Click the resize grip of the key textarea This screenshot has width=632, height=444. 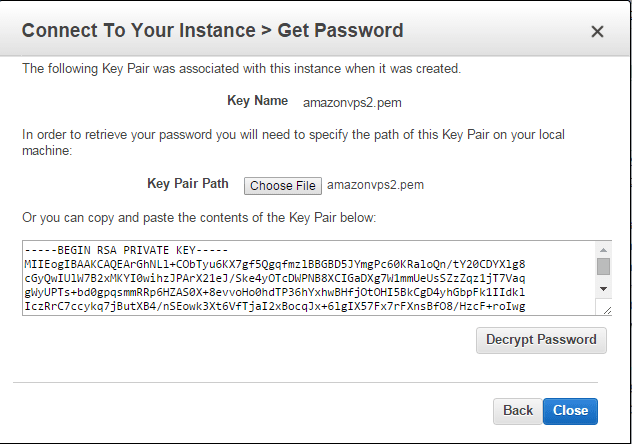(x=607, y=310)
